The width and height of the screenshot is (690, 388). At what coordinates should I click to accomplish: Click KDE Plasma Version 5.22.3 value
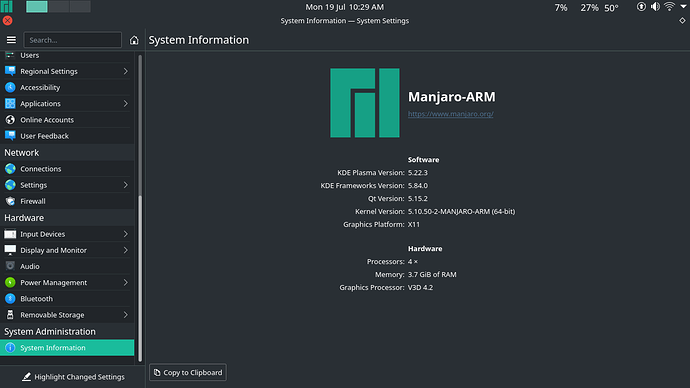point(418,172)
